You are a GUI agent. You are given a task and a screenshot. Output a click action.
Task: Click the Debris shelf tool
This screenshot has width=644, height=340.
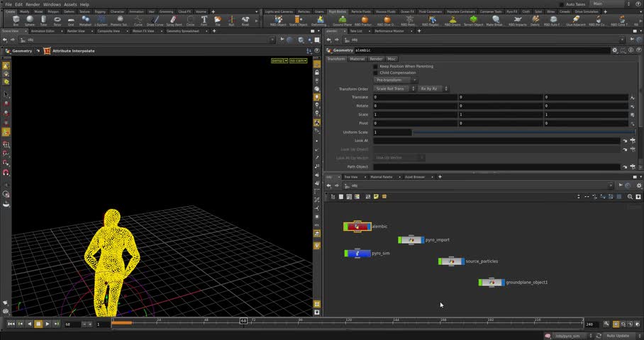tap(535, 21)
